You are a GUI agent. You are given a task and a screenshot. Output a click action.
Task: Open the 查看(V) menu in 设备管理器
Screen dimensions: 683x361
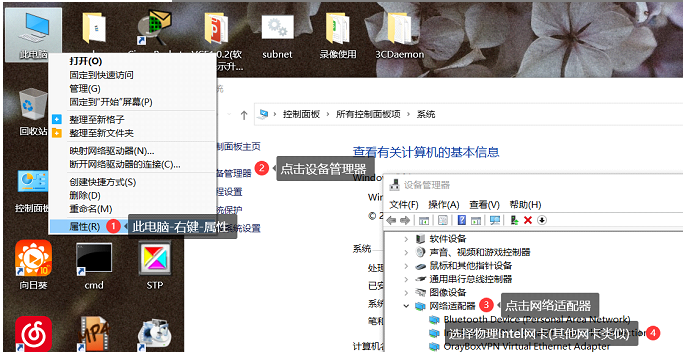point(484,205)
